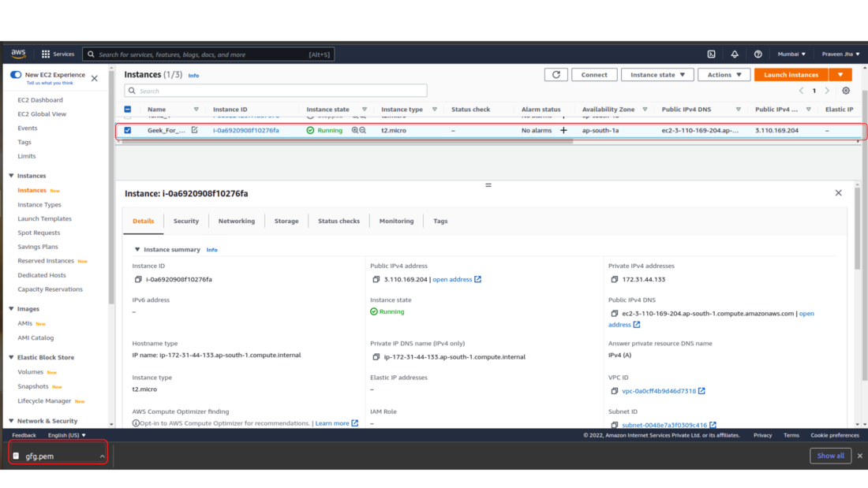Screen dimensions: 868x488
Task: Switch to the Security tab
Action: (x=186, y=221)
